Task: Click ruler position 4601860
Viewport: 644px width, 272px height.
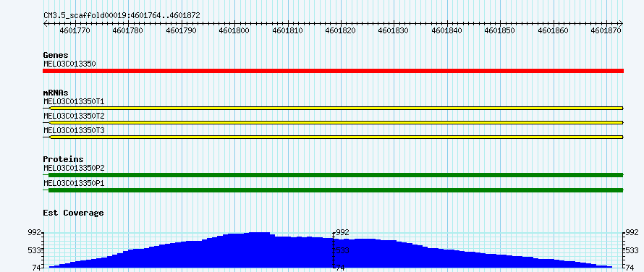Action: click(x=554, y=30)
